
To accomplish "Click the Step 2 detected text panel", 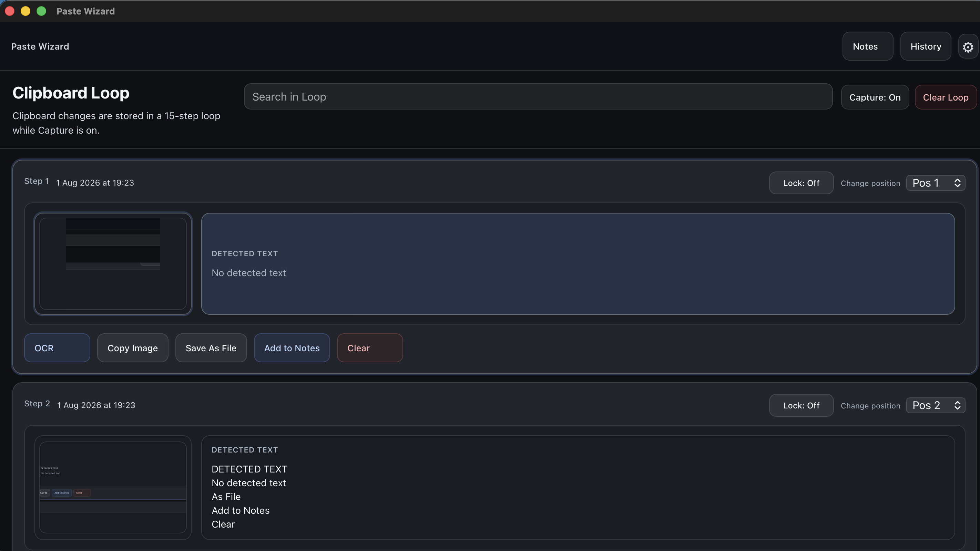I will coord(578,488).
